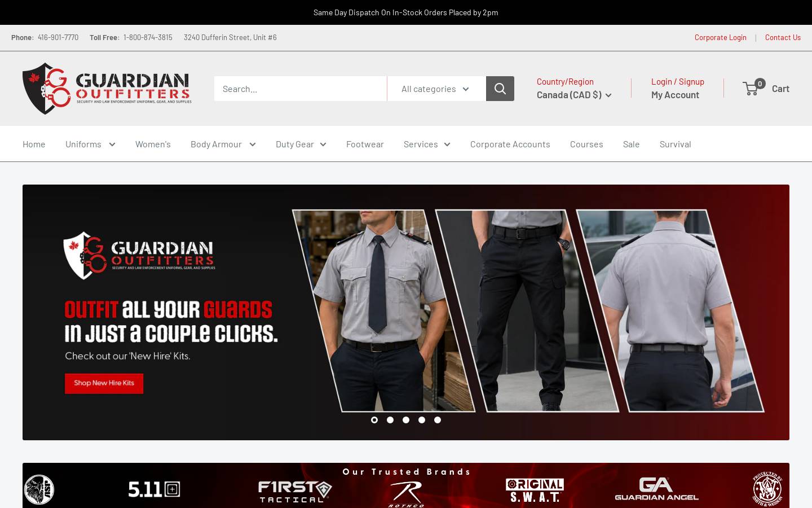812x508 pixels.
Task: Click the Same Day Dispatch announcement text
Action: (x=406, y=12)
